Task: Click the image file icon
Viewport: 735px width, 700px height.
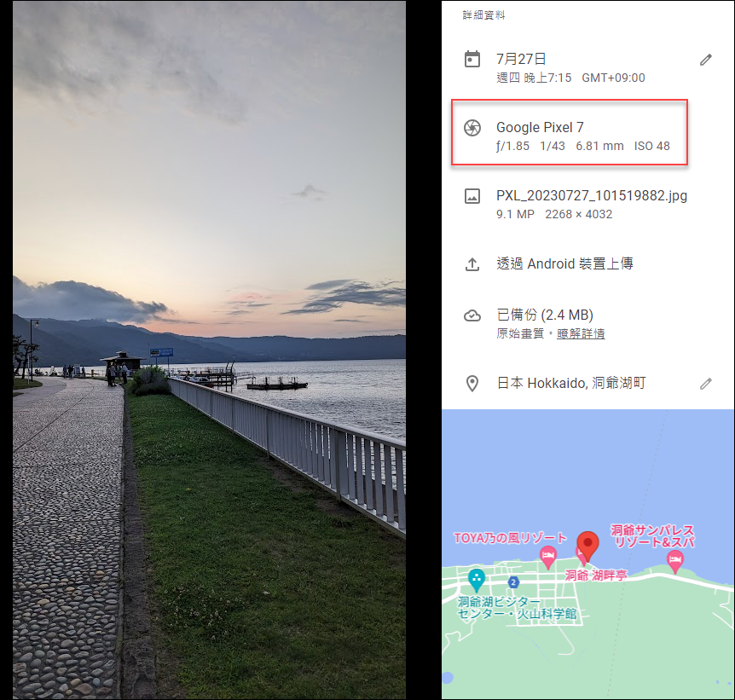Action: 472,196
